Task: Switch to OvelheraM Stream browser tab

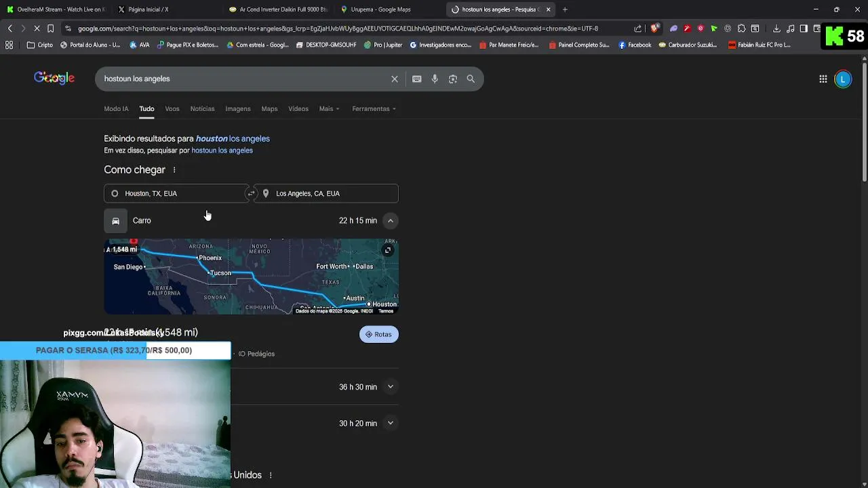Action: point(56,9)
